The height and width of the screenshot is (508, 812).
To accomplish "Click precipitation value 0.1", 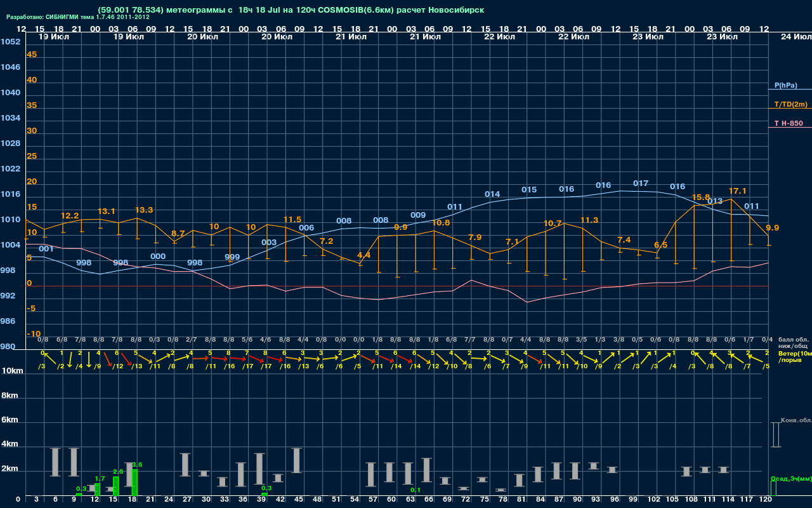I will (x=415, y=490).
